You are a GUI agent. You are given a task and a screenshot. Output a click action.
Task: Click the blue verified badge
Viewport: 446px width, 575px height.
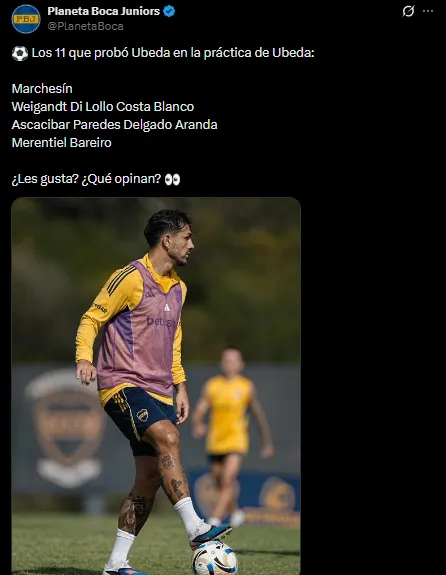pos(169,11)
